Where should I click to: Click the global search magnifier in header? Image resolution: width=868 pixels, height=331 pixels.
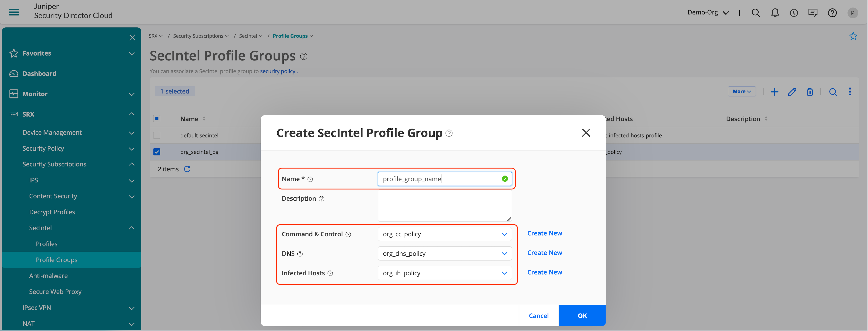[x=756, y=13]
